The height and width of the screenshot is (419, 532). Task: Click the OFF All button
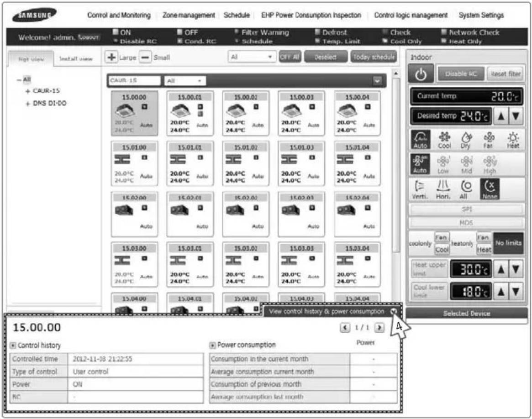coord(290,57)
